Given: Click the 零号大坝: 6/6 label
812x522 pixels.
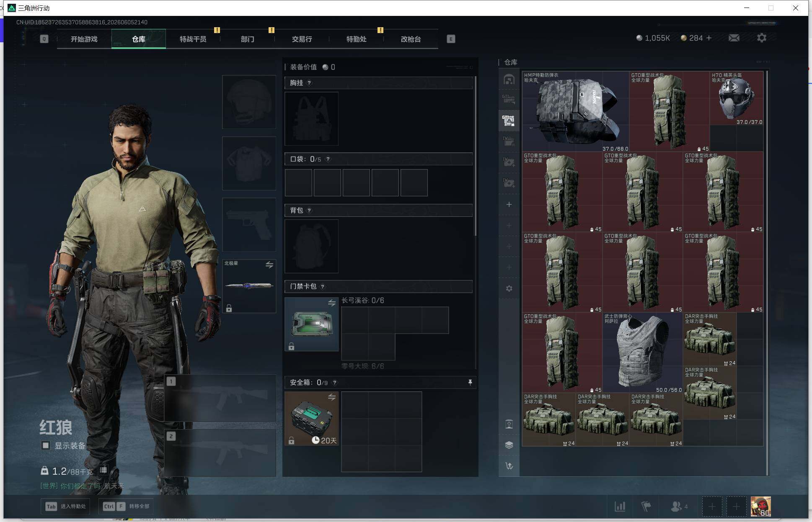Looking at the screenshot, I should click(363, 366).
